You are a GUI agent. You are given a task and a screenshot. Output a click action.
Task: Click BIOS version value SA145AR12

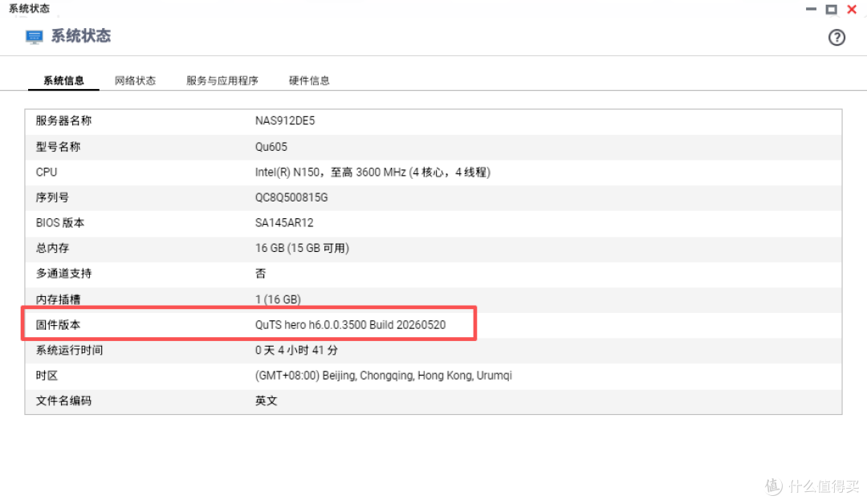click(284, 223)
